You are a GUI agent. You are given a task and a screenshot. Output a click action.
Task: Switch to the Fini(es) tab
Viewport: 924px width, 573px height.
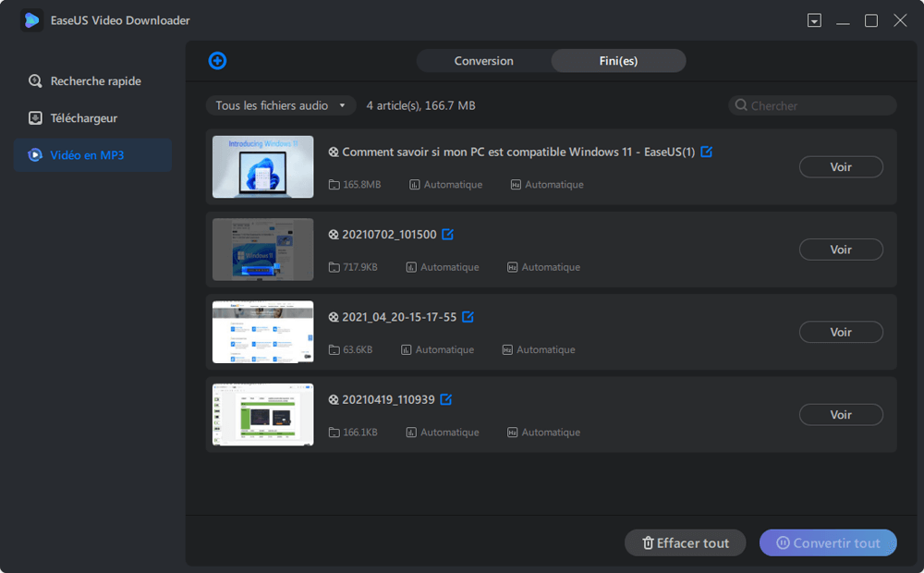point(618,61)
